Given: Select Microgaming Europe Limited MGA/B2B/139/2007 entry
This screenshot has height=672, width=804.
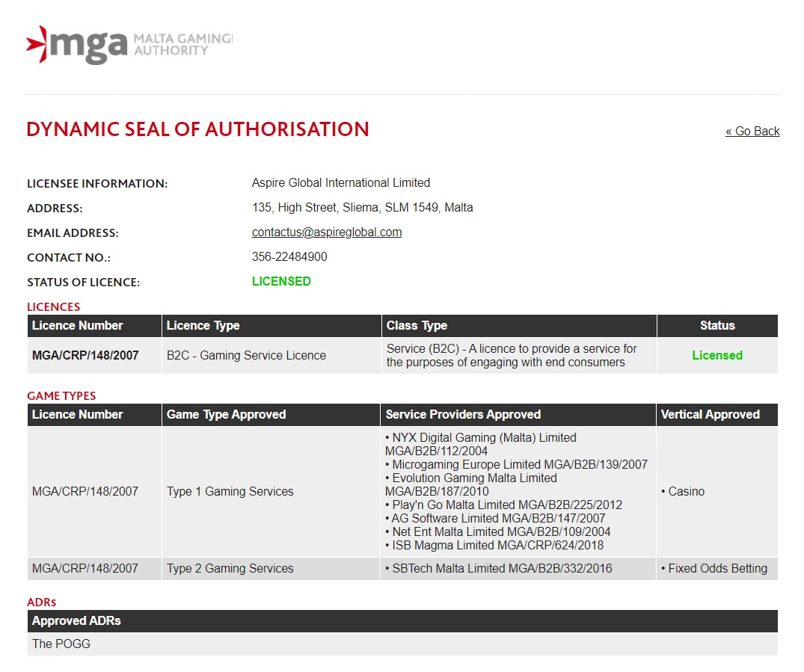Looking at the screenshot, I should [516, 464].
